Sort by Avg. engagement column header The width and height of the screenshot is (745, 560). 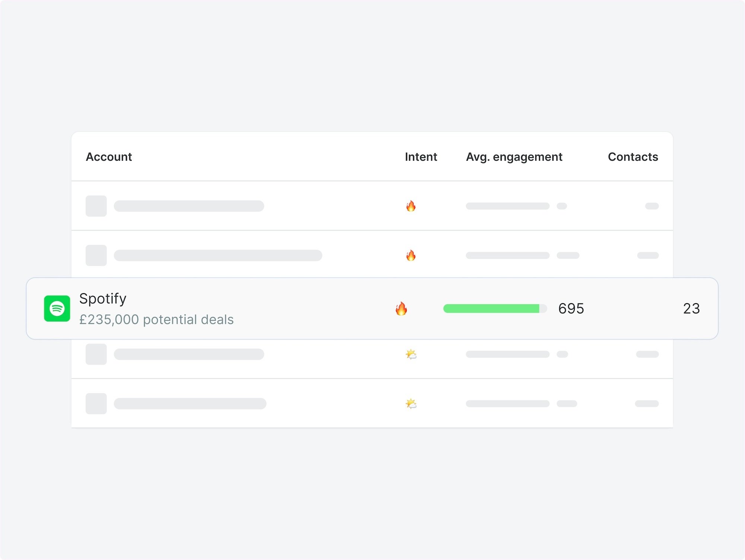point(514,157)
